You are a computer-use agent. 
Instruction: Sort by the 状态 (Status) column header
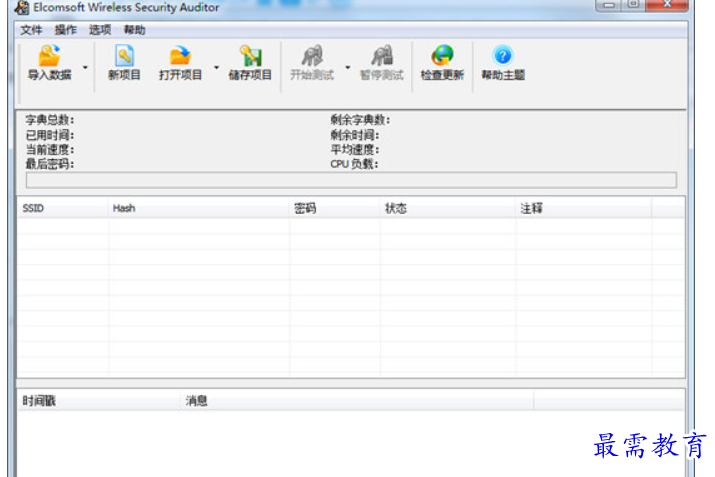pos(448,208)
